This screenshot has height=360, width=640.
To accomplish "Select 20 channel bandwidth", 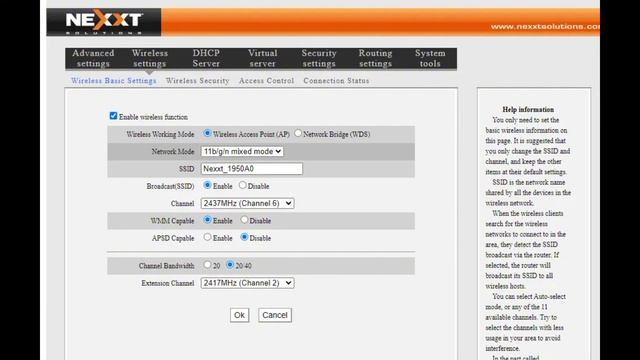I will [207, 264].
